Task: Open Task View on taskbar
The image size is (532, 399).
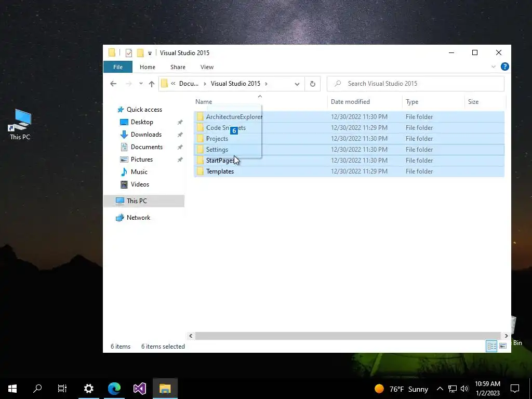Action: pyautogui.click(x=62, y=389)
